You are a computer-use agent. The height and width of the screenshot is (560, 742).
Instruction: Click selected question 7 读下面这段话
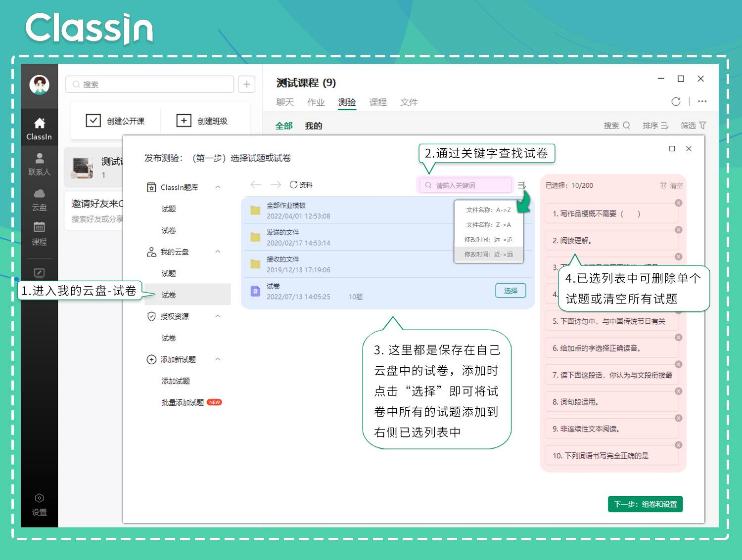pyautogui.click(x=612, y=375)
